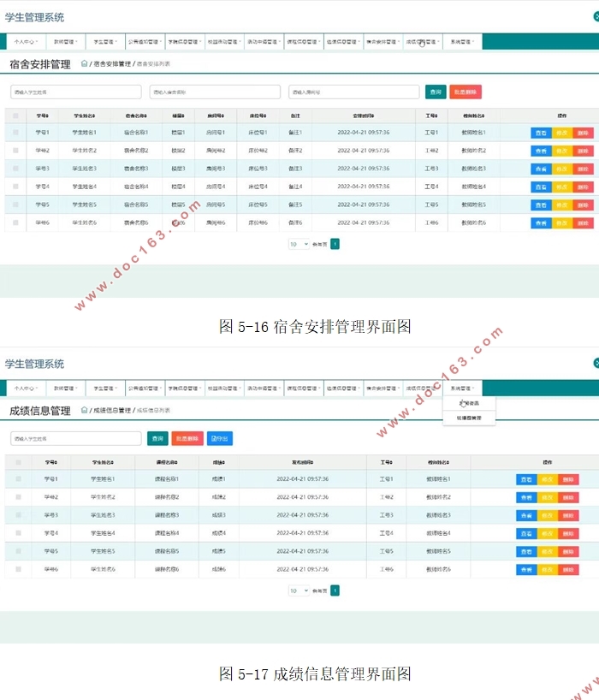Click cell 成绩5 in 成绩信息 table

pyautogui.click(x=219, y=551)
